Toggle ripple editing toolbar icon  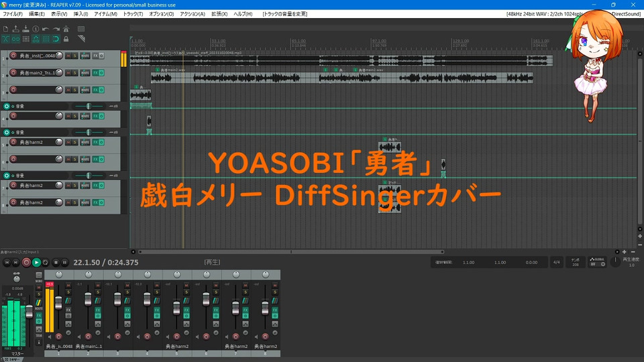coord(25,39)
